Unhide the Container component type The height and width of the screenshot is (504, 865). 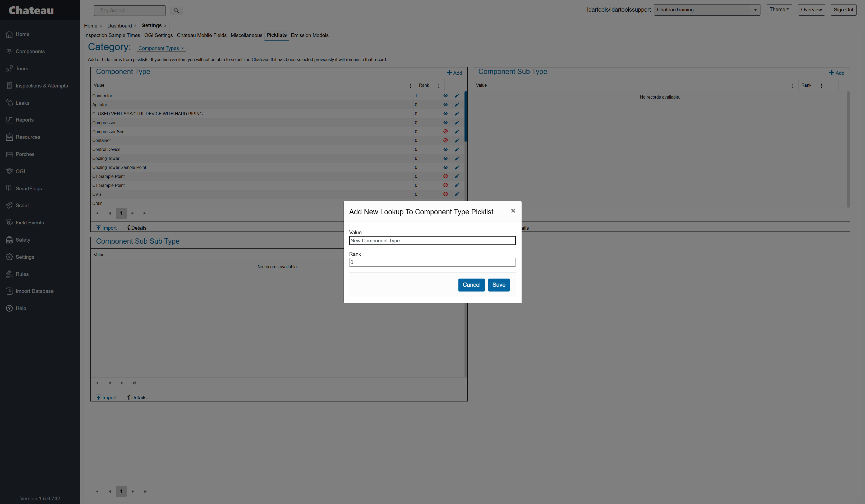[x=445, y=140]
